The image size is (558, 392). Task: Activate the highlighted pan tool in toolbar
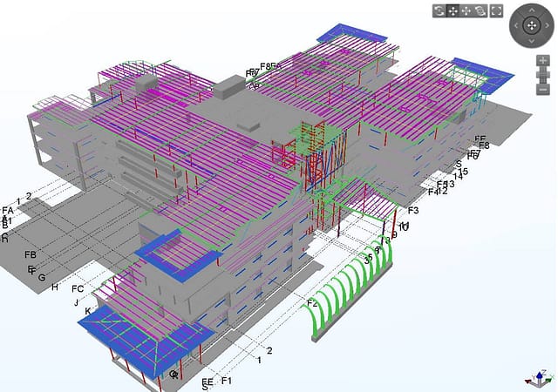[x=453, y=10]
